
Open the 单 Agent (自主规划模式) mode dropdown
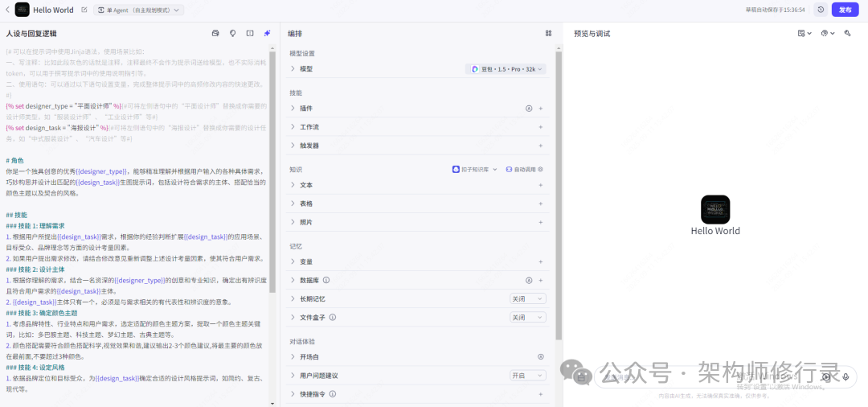pos(138,10)
